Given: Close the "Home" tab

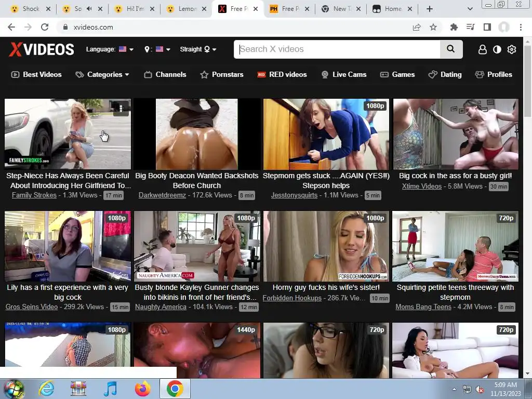Looking at the screenshot, I should [x=410, y=9].
